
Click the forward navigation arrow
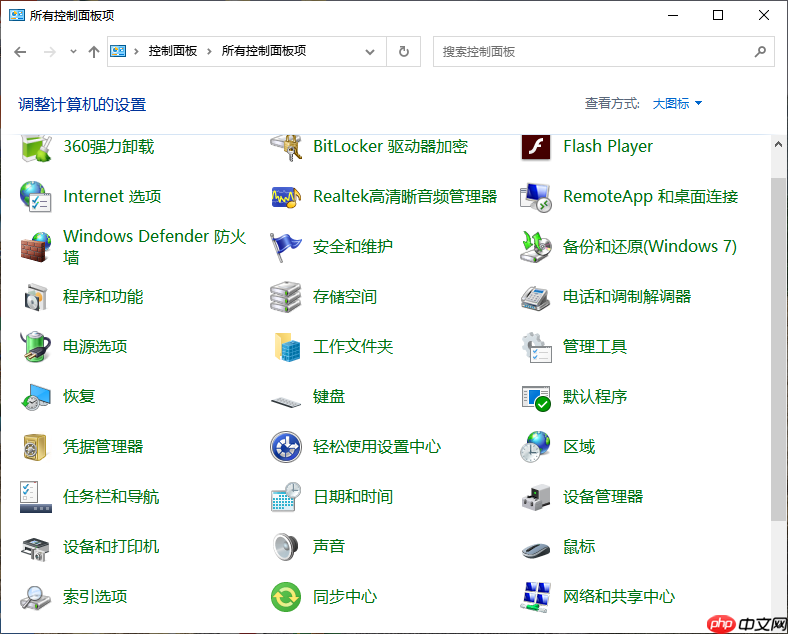49,52
